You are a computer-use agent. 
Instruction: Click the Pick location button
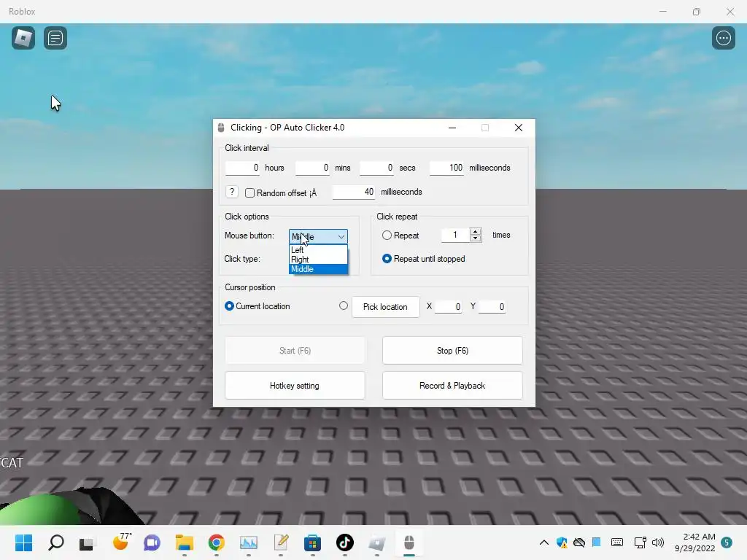pos(386,307)
